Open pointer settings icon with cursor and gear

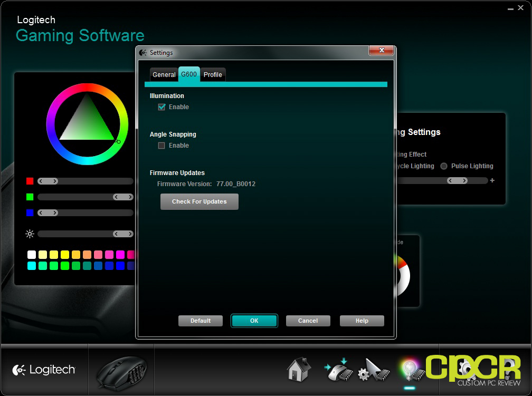pyautogui.click(x=374, y=370)
